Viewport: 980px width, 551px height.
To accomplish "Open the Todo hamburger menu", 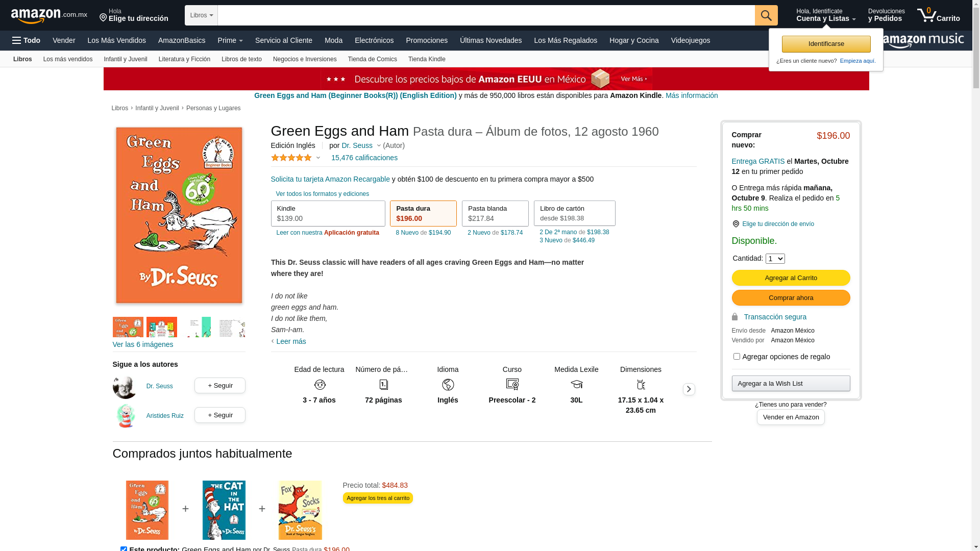I will 26,40.
